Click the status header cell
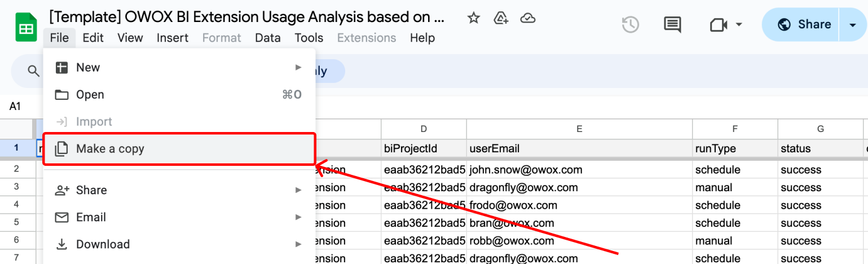The image size is (868, 264). pos(820,149)
